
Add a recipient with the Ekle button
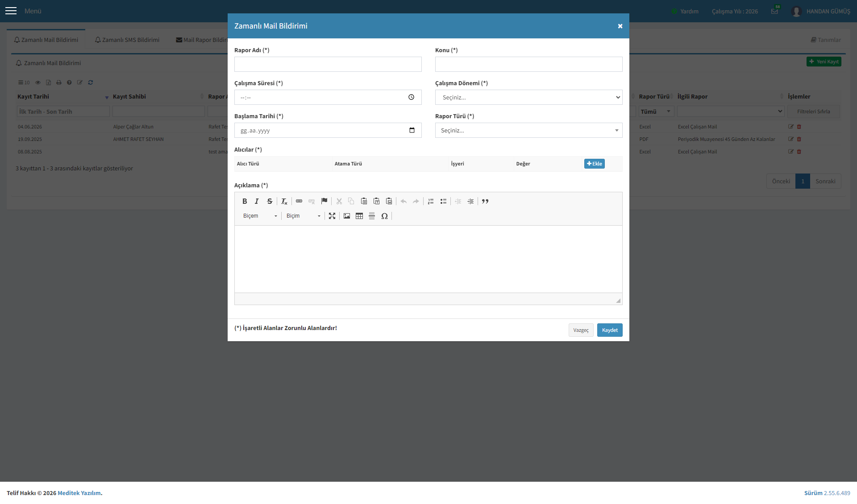coord(595,164)
